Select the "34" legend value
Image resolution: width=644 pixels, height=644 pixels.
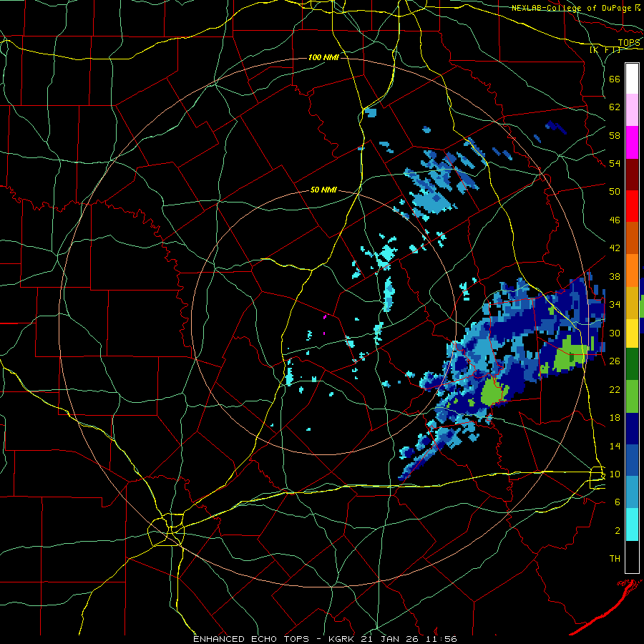(615, 305)
